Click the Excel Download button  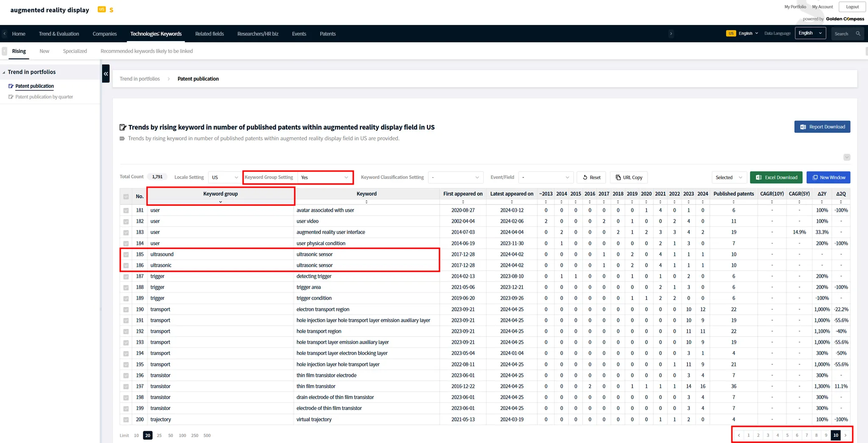(776, 177)
